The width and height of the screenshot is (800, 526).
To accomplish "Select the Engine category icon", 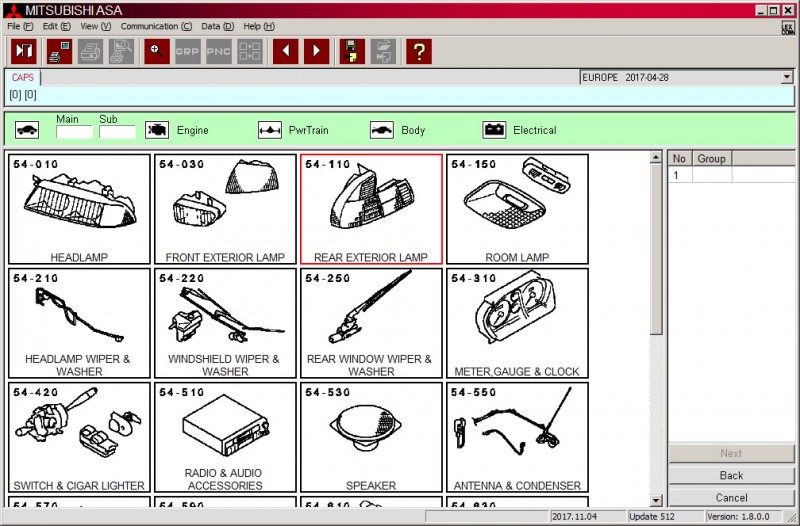I will coord(157,130).
